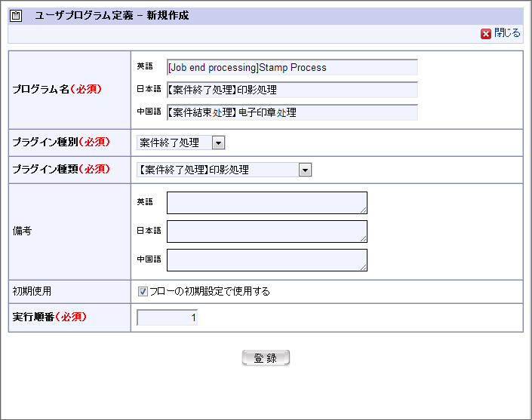Viewport: 532px width, 420px height.
Task: Click the 実行順番 number field
Action: (x=167, y=317)
